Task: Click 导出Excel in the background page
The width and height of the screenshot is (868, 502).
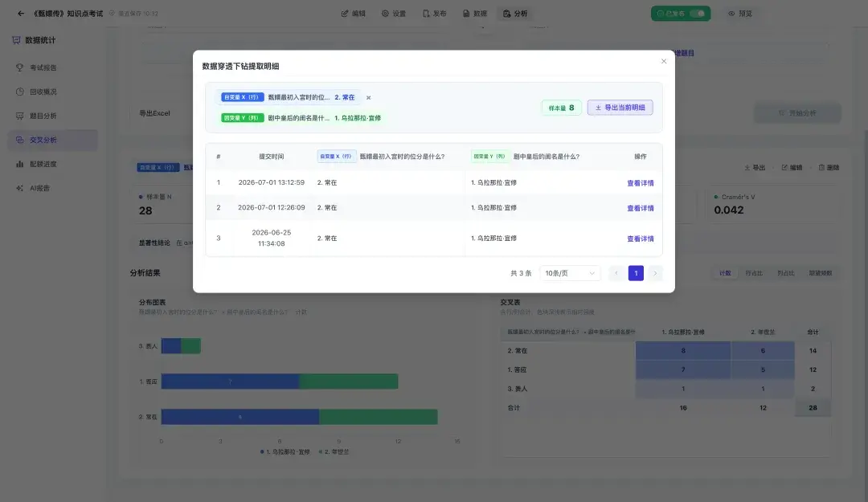Action: click(154, 113)
